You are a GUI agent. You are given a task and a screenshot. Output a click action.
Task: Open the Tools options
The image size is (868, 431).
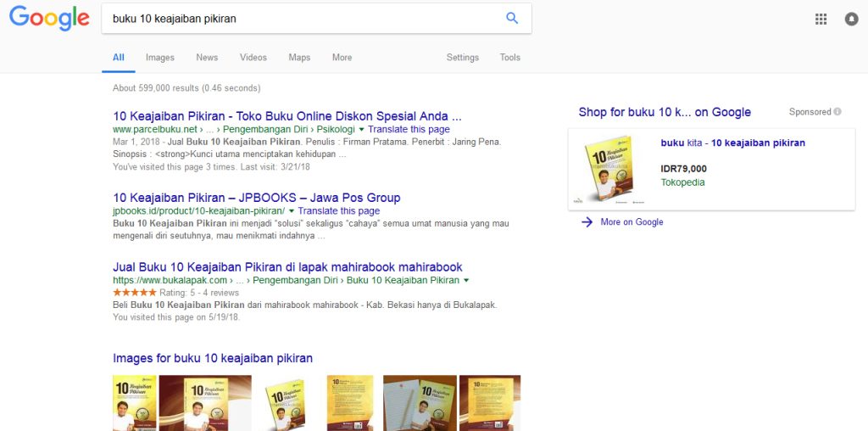click(x=509, y=58)
